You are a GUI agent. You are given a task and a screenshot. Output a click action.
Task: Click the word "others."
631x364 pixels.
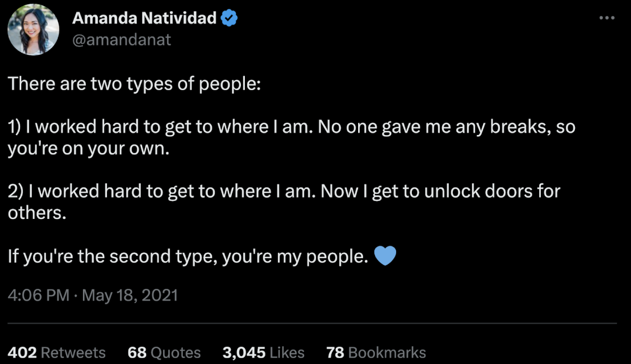[37, 213]
